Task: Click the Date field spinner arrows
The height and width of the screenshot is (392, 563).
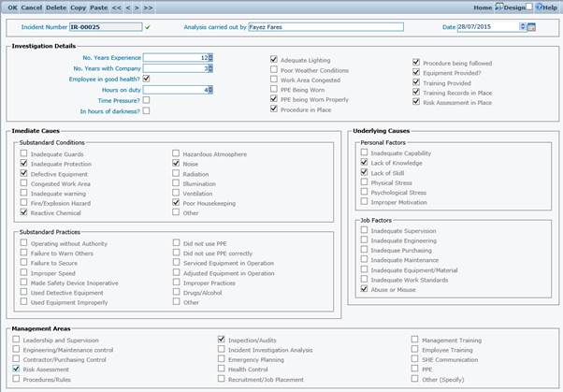Action: pyautogui.click(x=523, y=27)
